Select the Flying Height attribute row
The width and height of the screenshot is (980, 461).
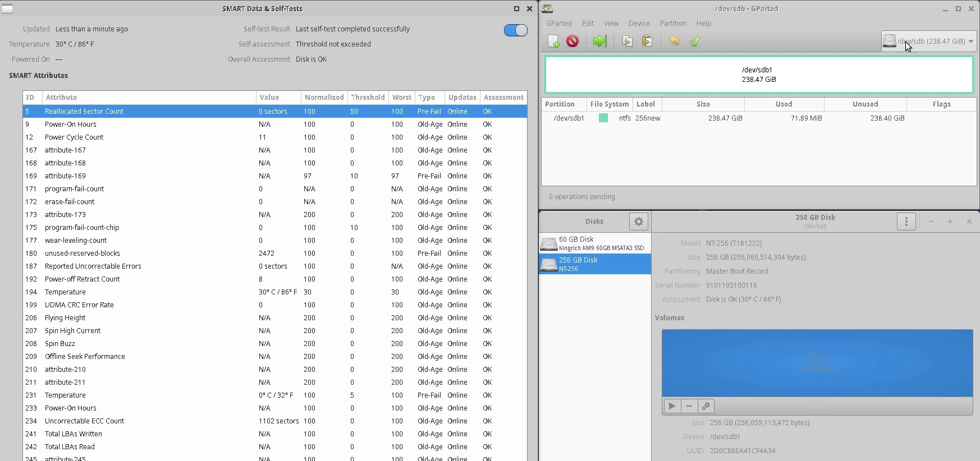[275, 318]
